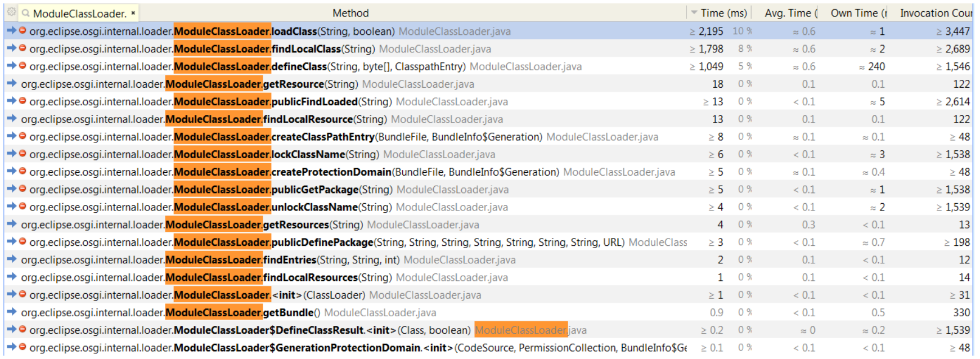Click blue arrow icon on findEntries row

11,259
